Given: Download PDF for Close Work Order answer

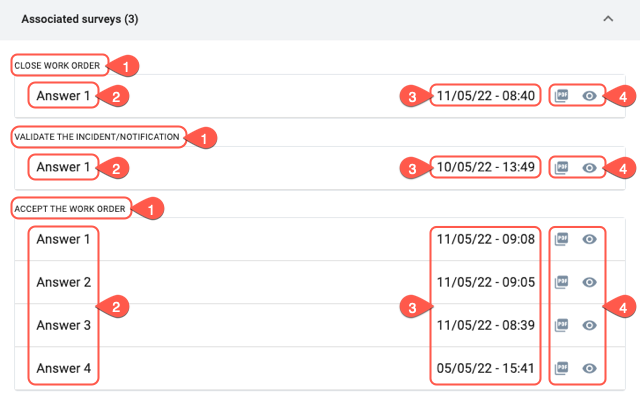Looking at the screenshot, I should pyautogui.click(x=561, y=96).
